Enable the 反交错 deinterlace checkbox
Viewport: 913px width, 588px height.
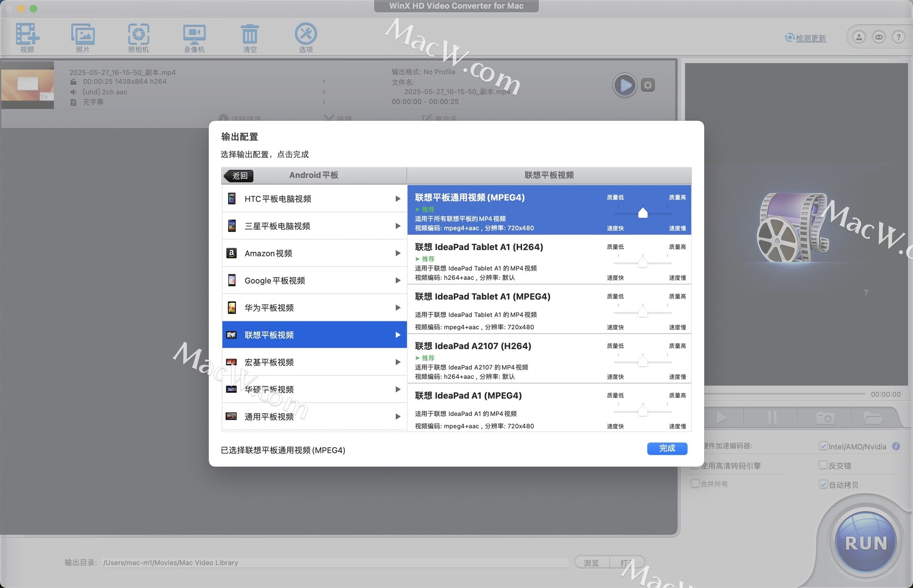pyautogui.click(x=823, y=465)
